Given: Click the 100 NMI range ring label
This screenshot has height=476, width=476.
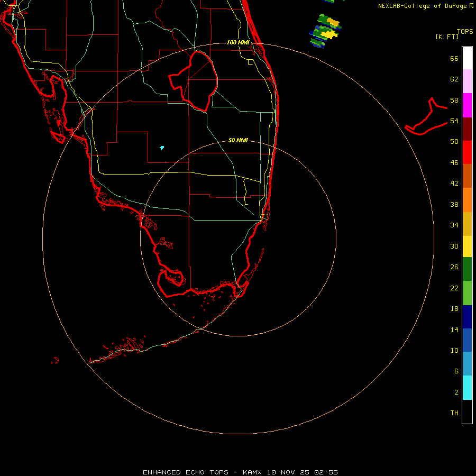Looking at the screenshot, I should point(238,42).
